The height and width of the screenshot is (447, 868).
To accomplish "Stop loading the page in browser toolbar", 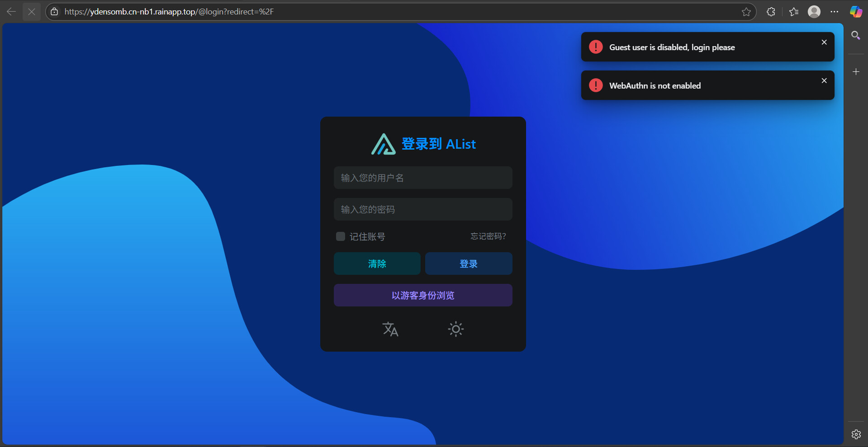I will click(32, 12).
